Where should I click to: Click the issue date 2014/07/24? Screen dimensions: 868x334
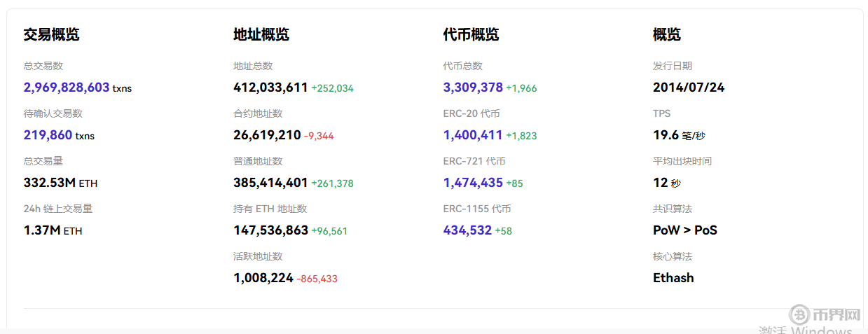(689, 88)
